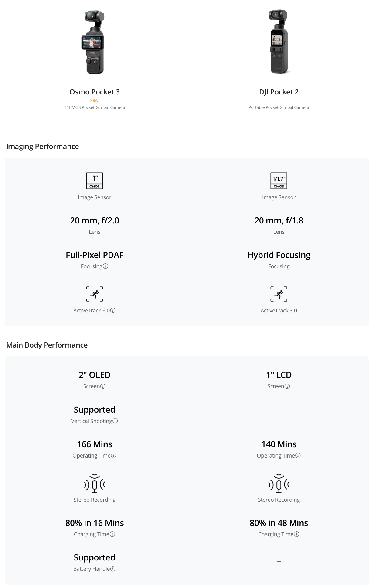Show info for 1" LCD Screen

coord(287,386)
